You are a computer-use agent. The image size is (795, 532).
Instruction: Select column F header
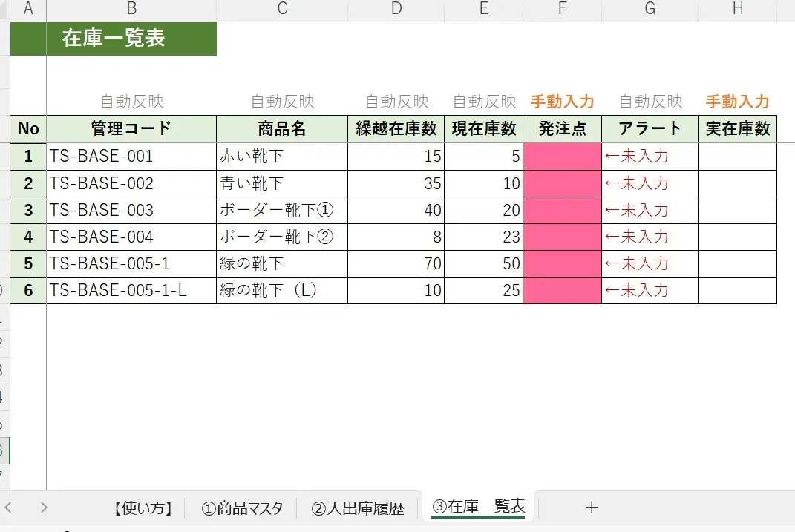click(562, 9)
